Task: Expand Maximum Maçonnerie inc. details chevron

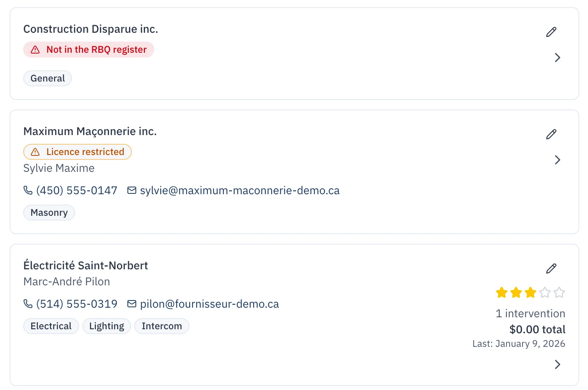Action: (x=558, y=160)
